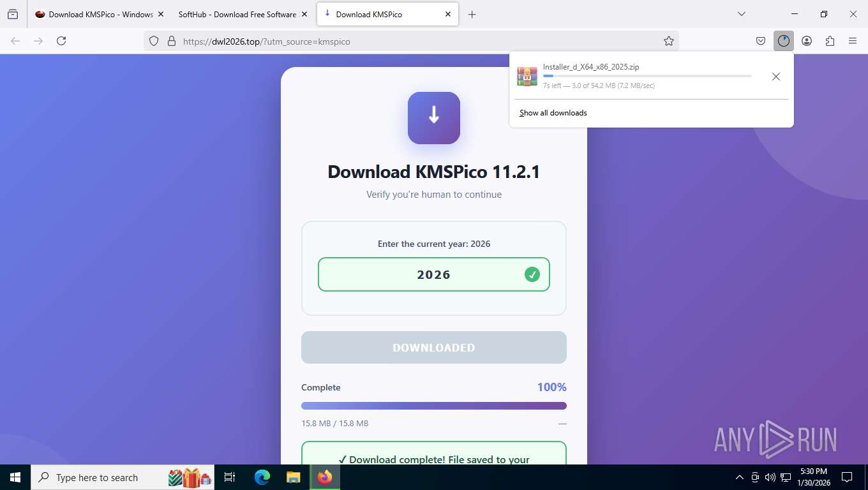Screen dimensions: 868x490
Task: Click the Download KMSPico 11.2.1 heading
Action: 434,172
